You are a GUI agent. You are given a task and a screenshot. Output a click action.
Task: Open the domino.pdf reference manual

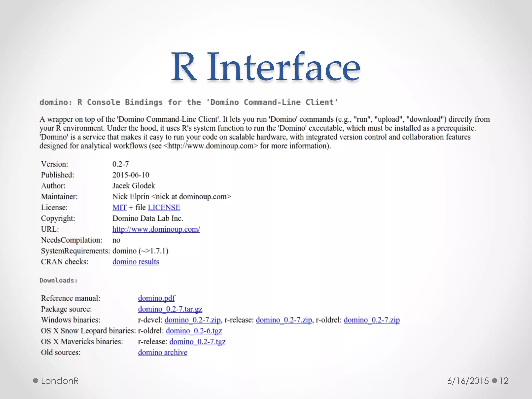point(156,298)
